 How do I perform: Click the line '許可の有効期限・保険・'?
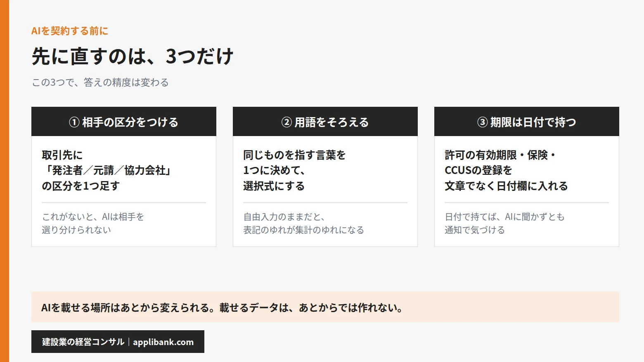pyautogui.click(x=501, y=155)
